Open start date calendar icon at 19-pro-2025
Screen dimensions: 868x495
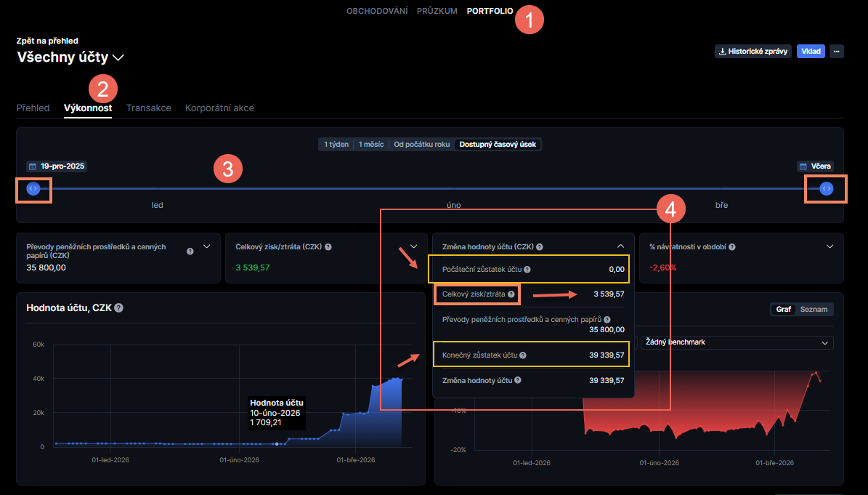point(32,166)
